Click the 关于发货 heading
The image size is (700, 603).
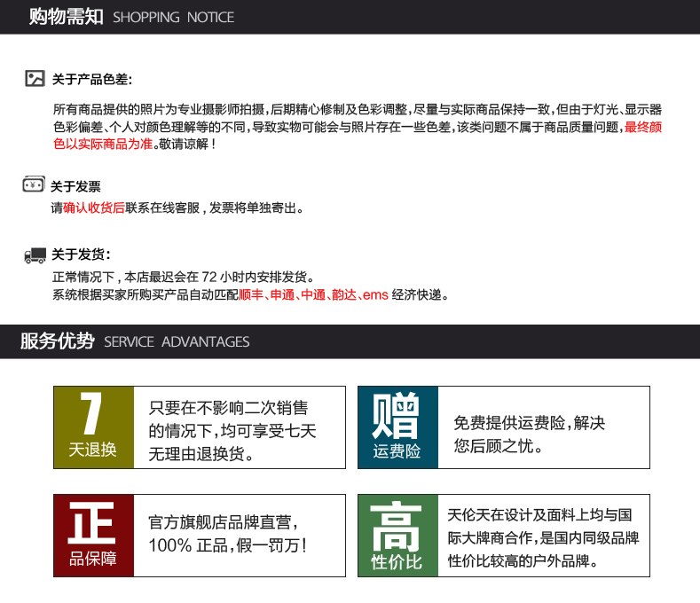[81, 255]
